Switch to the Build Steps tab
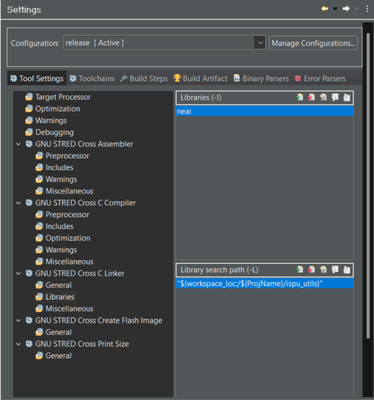Screen dimensions: 374x400 point(144,78)
